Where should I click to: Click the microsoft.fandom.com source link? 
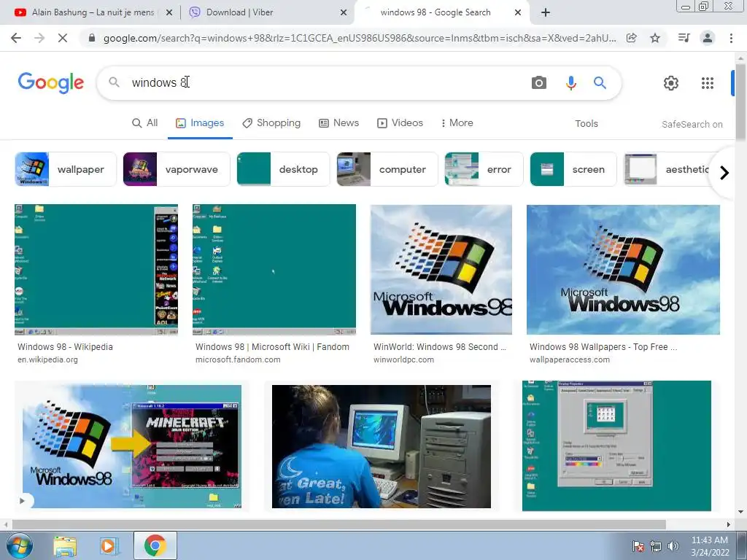[x=238, y=359]
